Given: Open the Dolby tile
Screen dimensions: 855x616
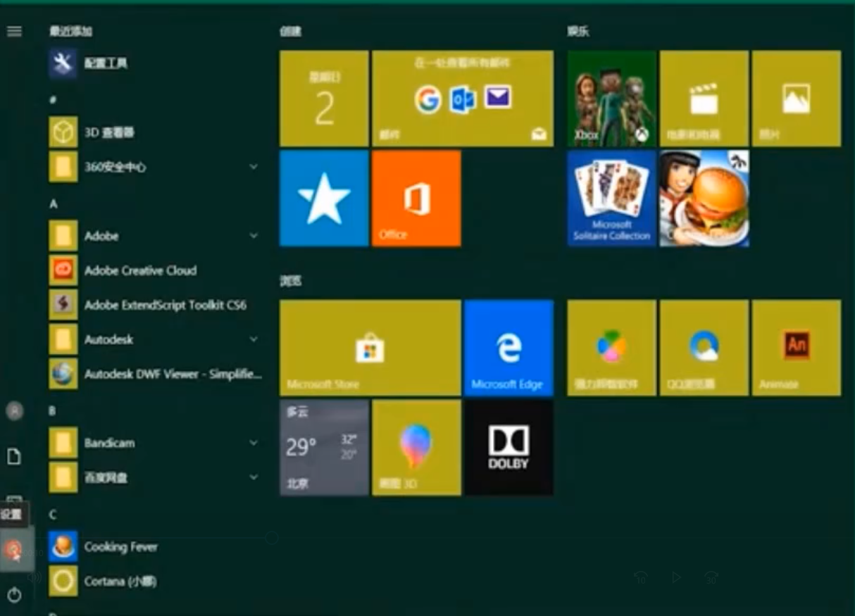Looking at the screenshot, I should (x=508, y=448).
